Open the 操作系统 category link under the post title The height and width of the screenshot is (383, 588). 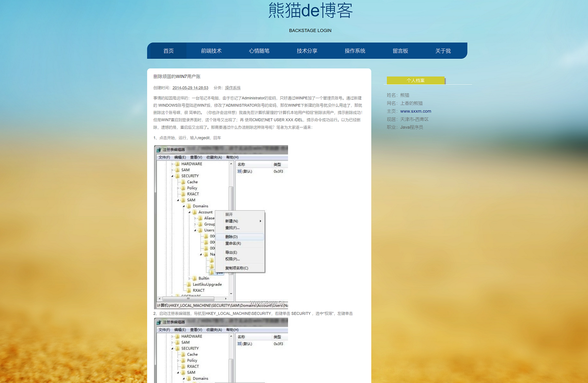point(233,88)
